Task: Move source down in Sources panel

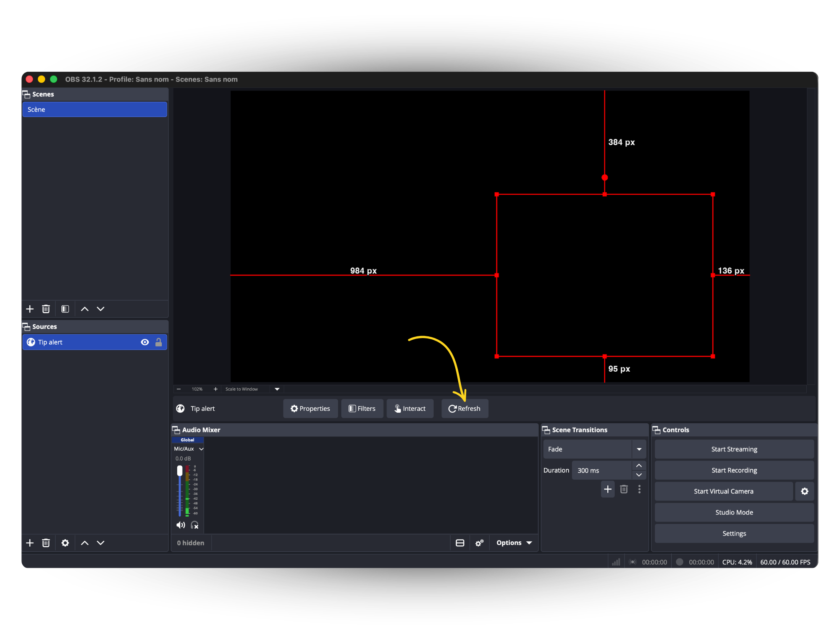Action: [100, 543]
